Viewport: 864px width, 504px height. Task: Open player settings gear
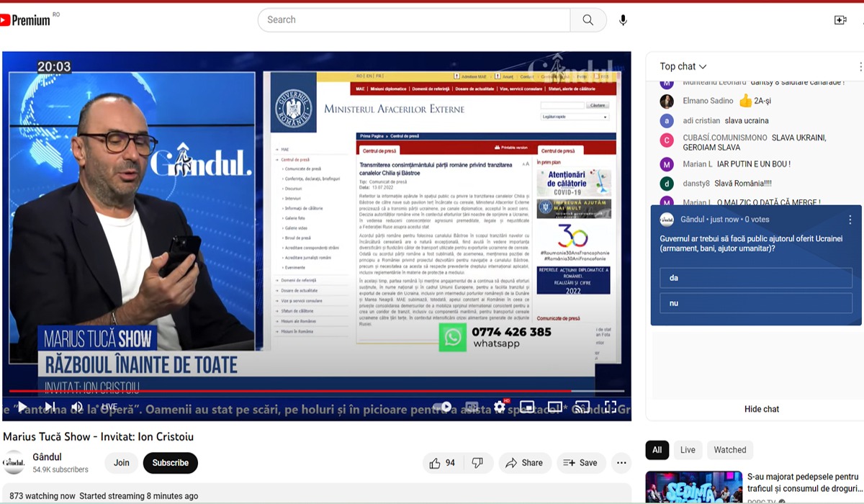(500, 407)
